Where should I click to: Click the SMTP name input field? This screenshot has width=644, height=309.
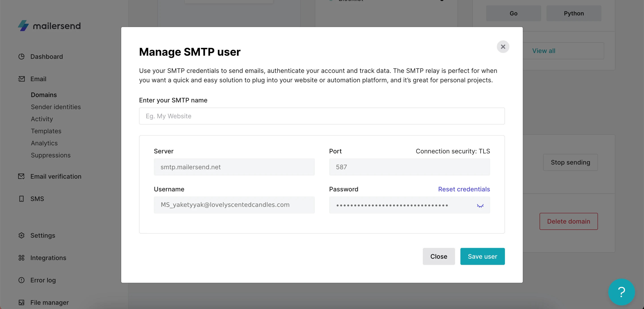click(x=322, y=116)
